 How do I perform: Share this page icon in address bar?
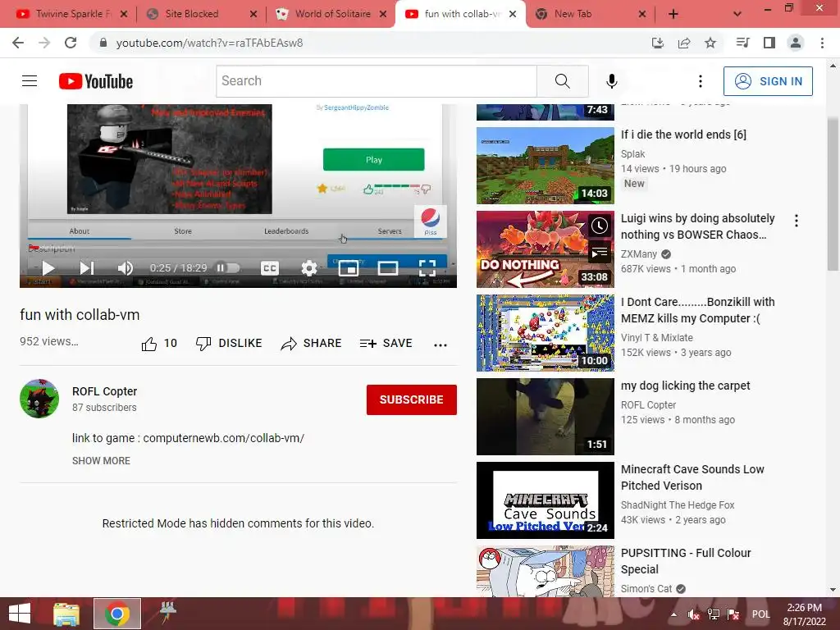coord(684,43)
